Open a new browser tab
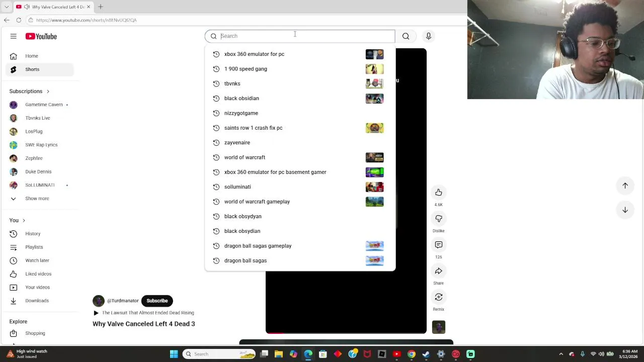The image size is (644, 362). coord(100,7)
